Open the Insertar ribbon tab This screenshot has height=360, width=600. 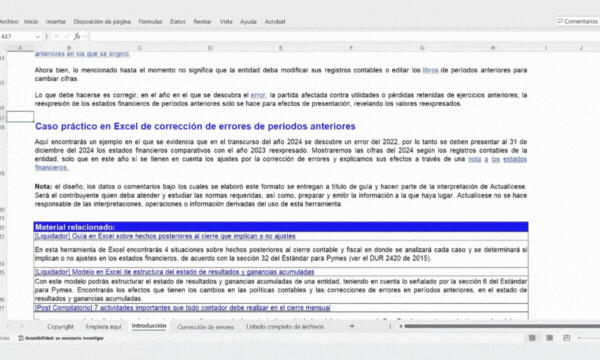[x=56, y=22]
